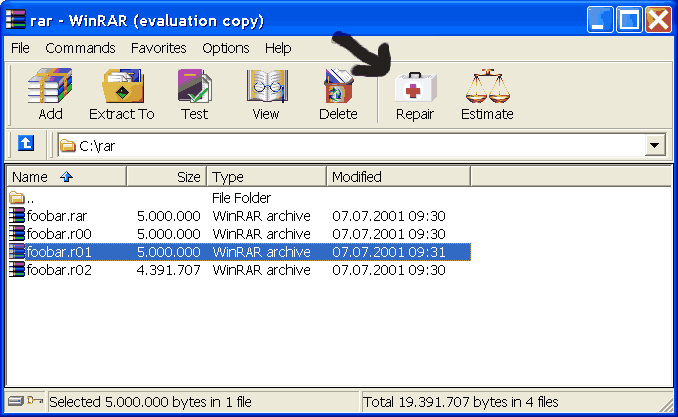Minimize the WinRAR window
Image resolution: width=678 pixels, height=417 pixels.
coord(599,19)
